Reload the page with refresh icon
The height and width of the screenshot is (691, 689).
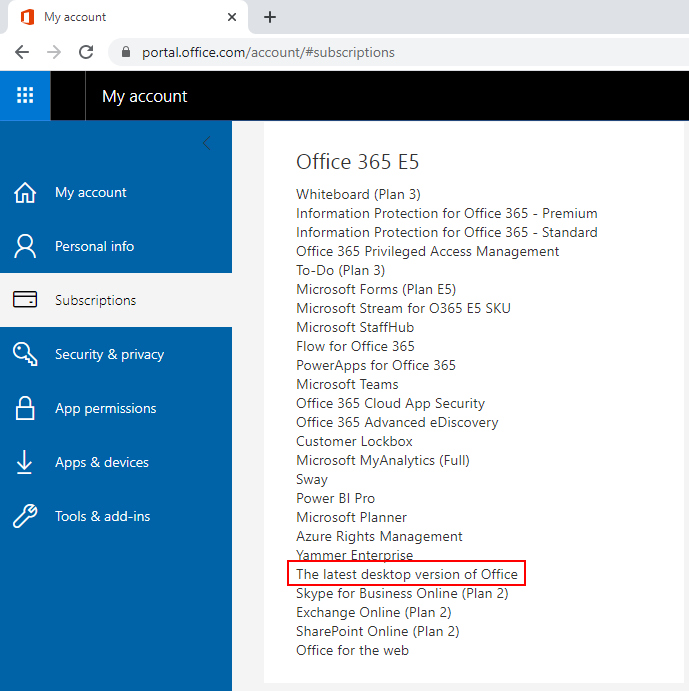(86, 52)
